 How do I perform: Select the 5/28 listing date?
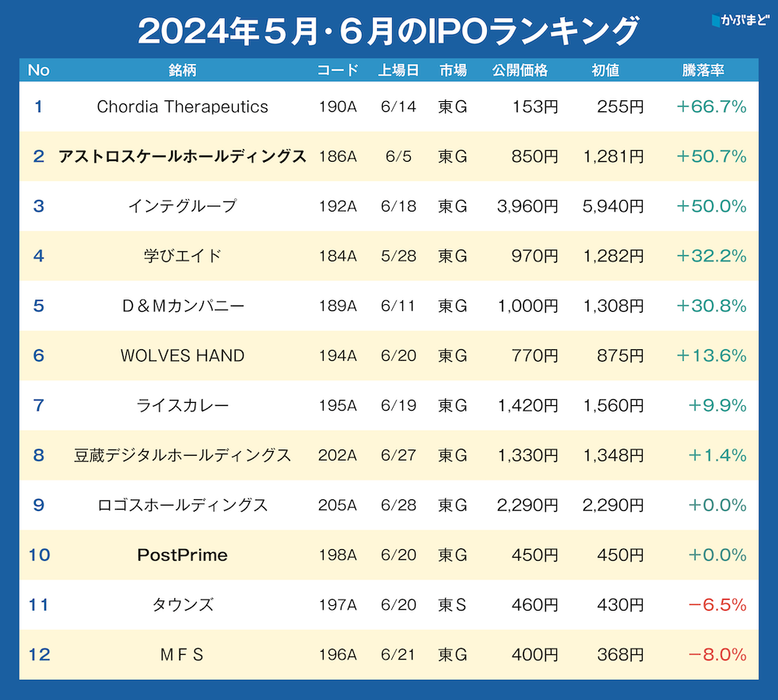pos(398,256)
